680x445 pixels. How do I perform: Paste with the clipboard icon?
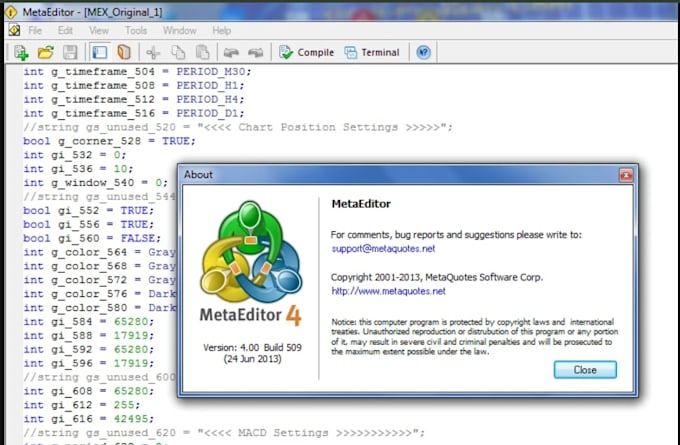[203, 52]
